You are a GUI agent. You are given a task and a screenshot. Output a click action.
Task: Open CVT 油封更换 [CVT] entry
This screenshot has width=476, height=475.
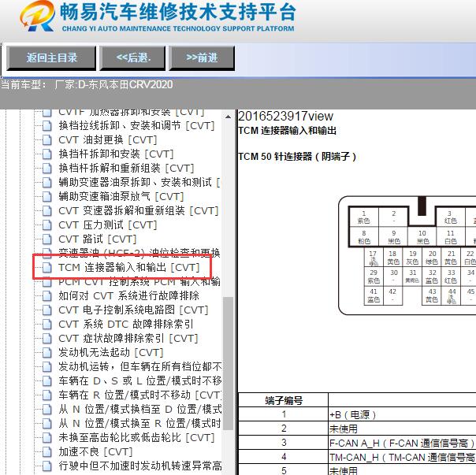pos(108,139)
